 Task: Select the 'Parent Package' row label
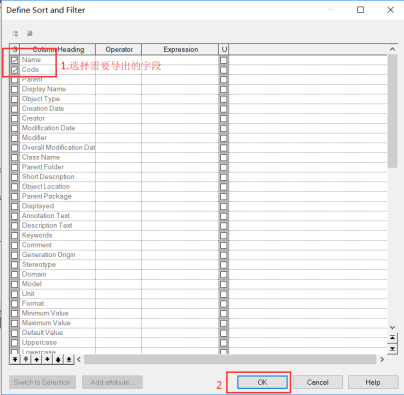47,196
